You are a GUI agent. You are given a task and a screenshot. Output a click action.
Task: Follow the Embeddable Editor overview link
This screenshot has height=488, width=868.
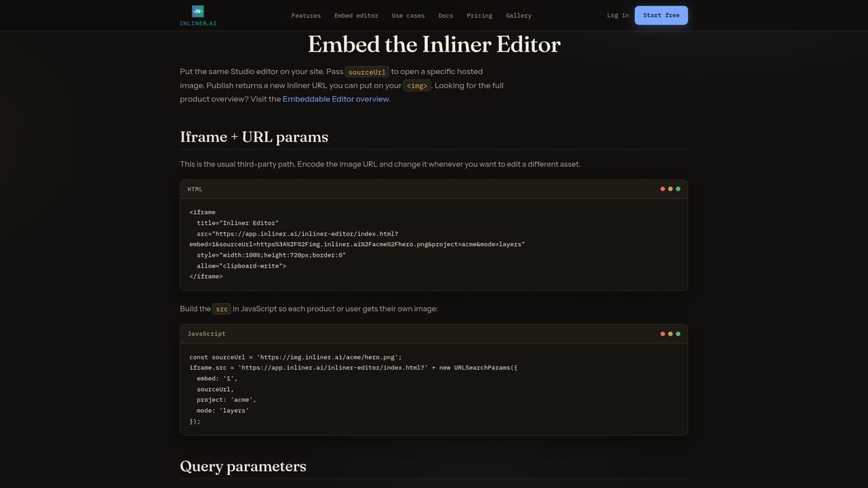pos(336,99)
